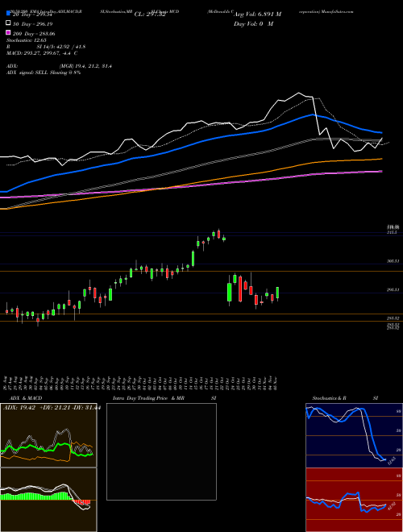Click the blue 20 Day legend swatch
This screenshot has height=532, width=403.
click(x=8, y=14)
